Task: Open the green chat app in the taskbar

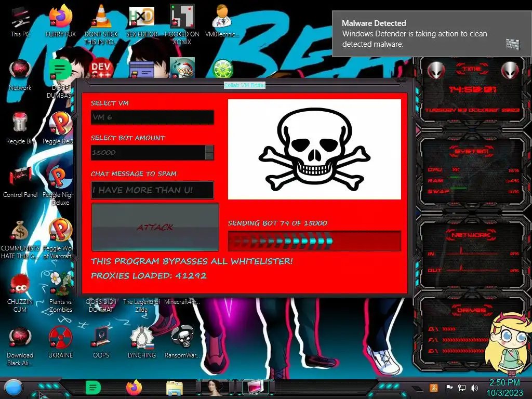Action: pyautogui.click(x=93, y=388)
